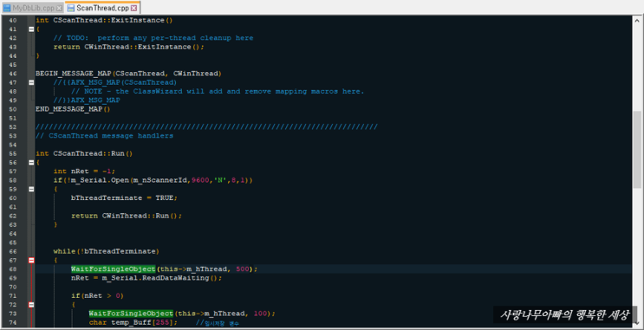Click the TODO per-thread cleanup comment
The image size is (644, 330).
[x=153, y=38]
